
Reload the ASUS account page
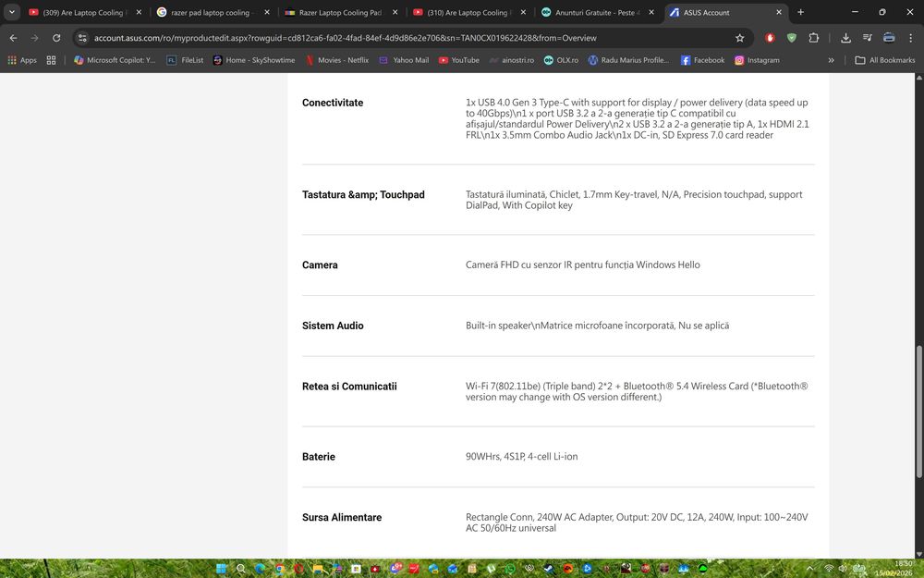click(56, 38)
